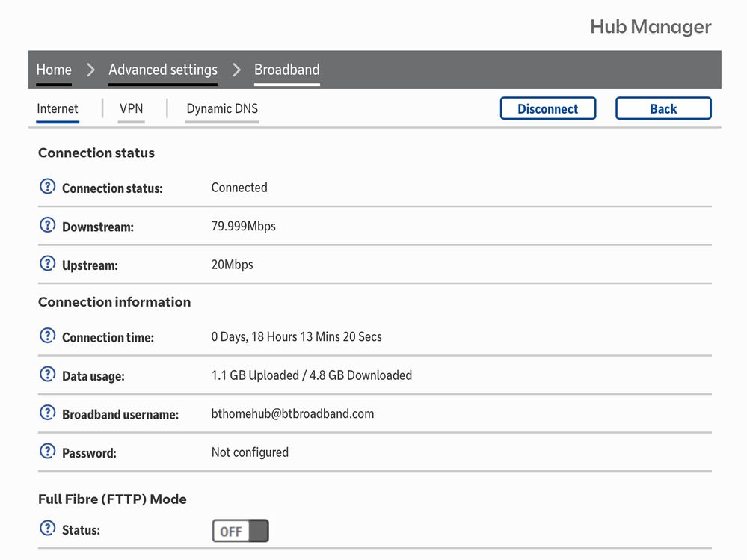The image size is (747, 560).
Task: Click help icon next to Password
Action: coord(47,451)
